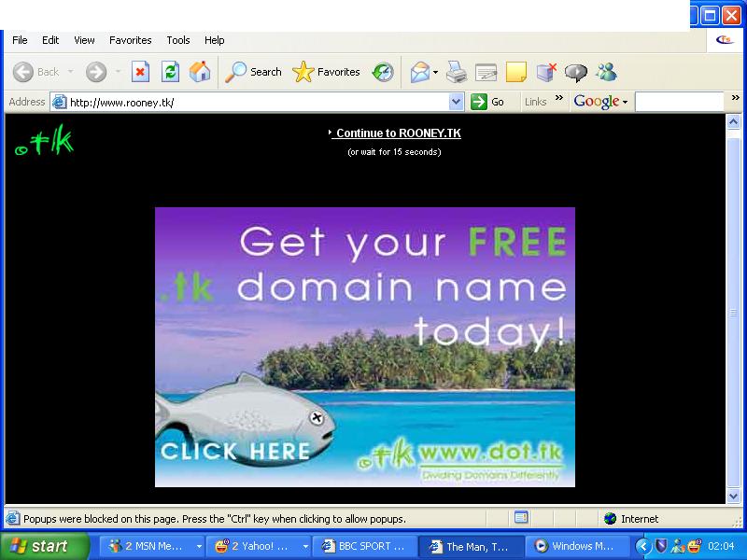The image size is (747, 560).
Task: Open History using the clock icon
Action: [x=383, y=72]
